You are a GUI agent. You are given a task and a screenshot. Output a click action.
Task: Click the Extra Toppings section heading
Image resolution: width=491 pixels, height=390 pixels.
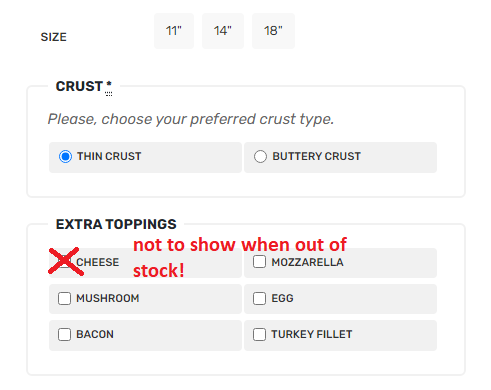(x=116, y=224)
